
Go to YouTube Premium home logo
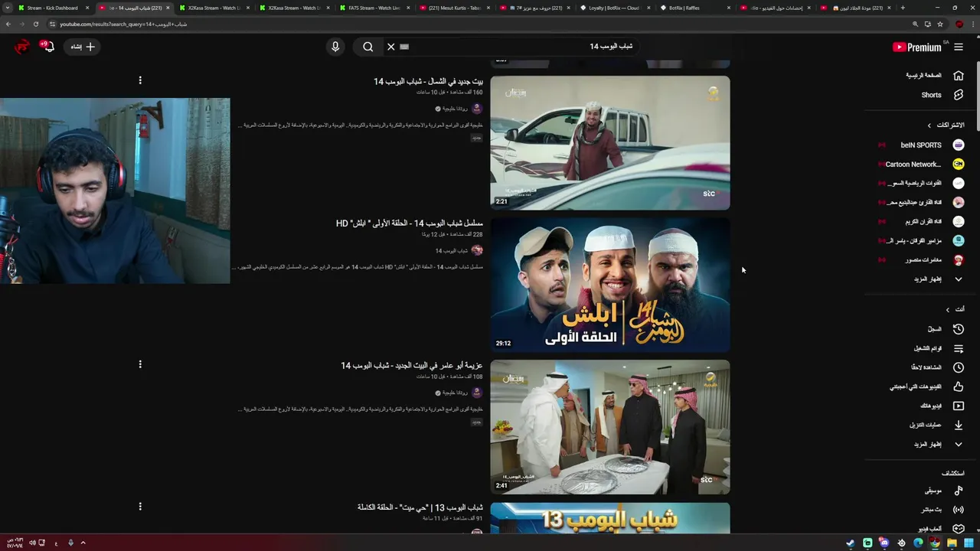click(917, 47)
